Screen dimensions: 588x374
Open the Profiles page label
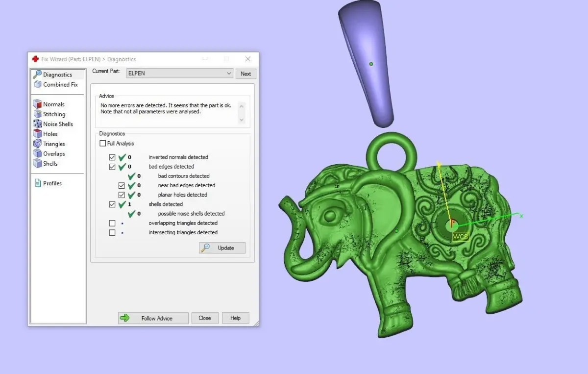(52, 183)
